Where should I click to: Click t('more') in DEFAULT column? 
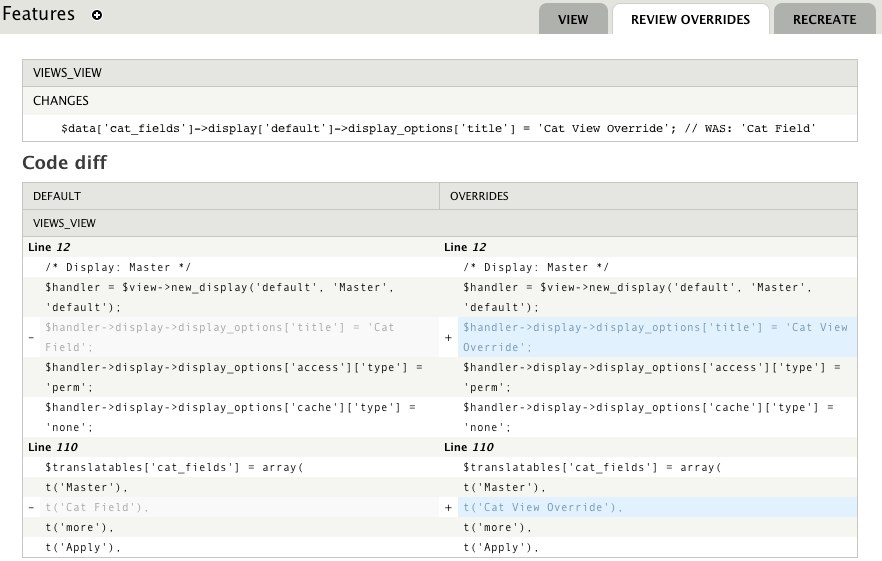[79, 527]
